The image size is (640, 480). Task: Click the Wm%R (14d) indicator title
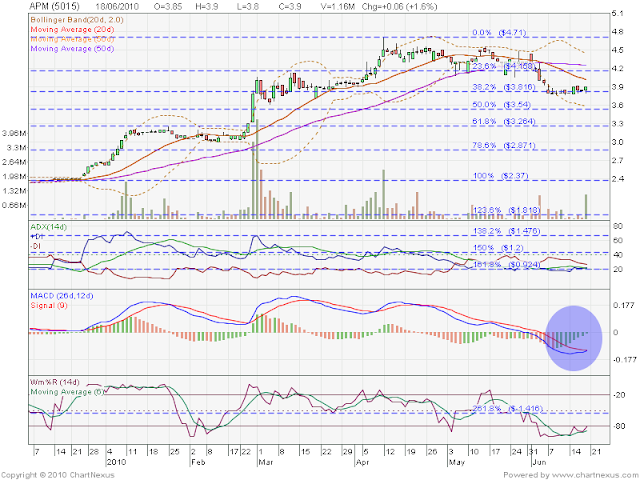(54, 382)
